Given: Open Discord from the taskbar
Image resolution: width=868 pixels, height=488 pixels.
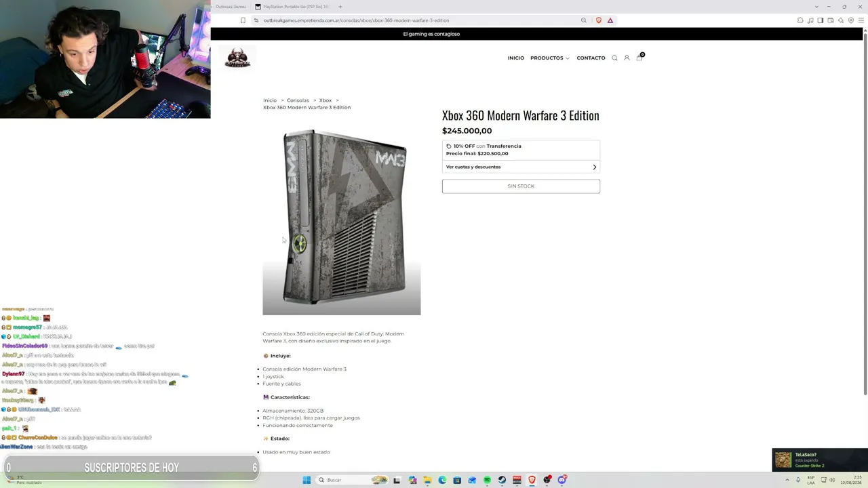Looking at the screenshot, I should point(562,480).
